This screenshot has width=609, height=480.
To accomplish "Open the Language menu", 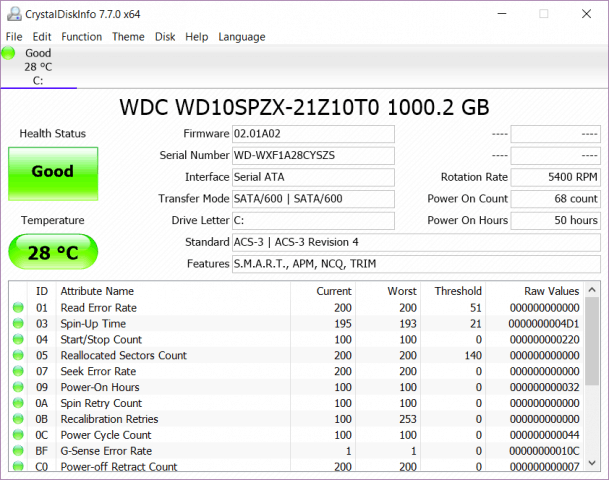I will coord(242,37).
